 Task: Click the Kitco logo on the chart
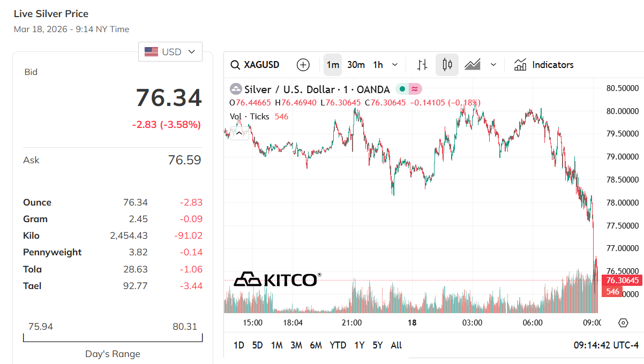[277, 279]
